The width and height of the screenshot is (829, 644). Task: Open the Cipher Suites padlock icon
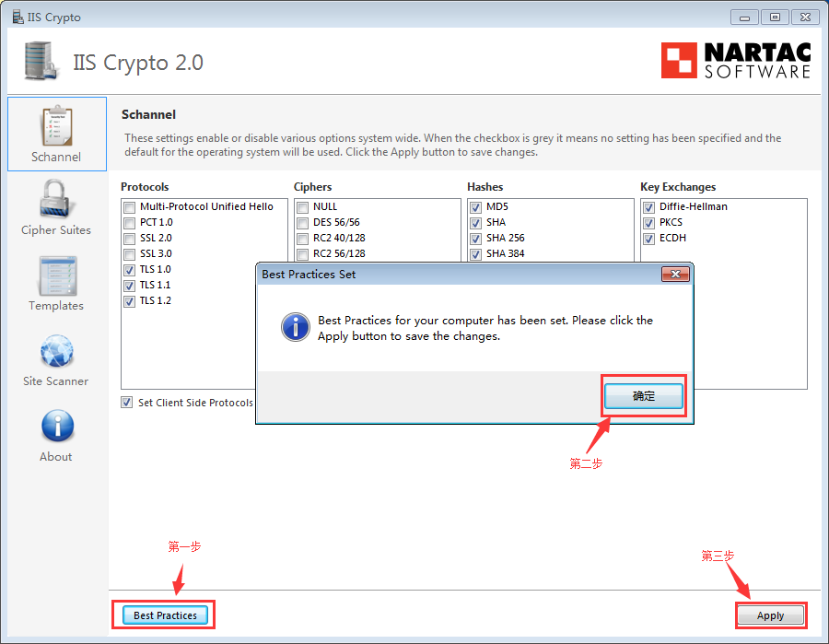(x=56, y=198)
